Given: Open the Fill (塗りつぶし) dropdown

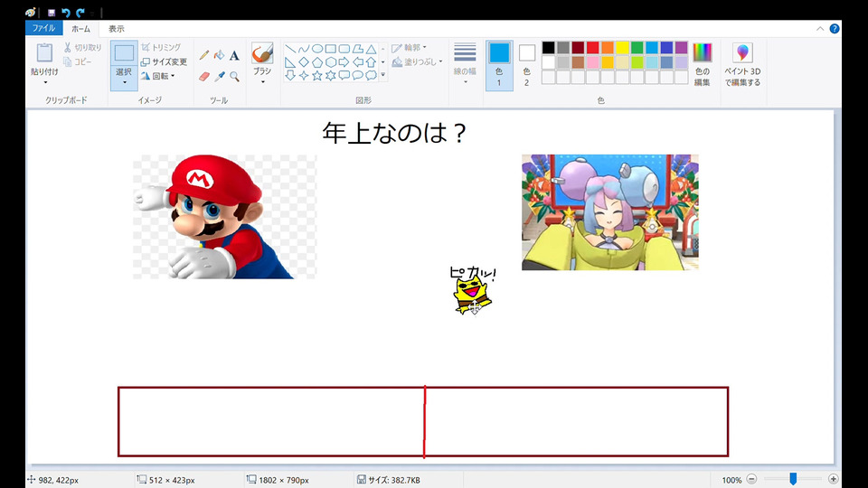Looking at the screenshot, I should pos(418,62).
